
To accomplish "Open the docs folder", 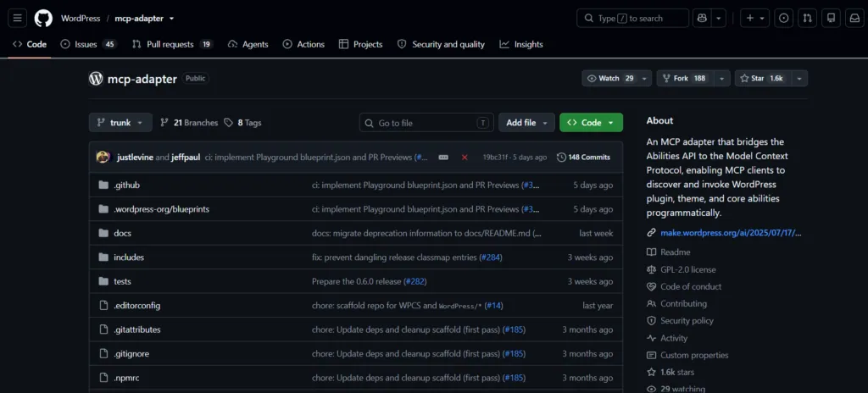I will pos(122,233).
